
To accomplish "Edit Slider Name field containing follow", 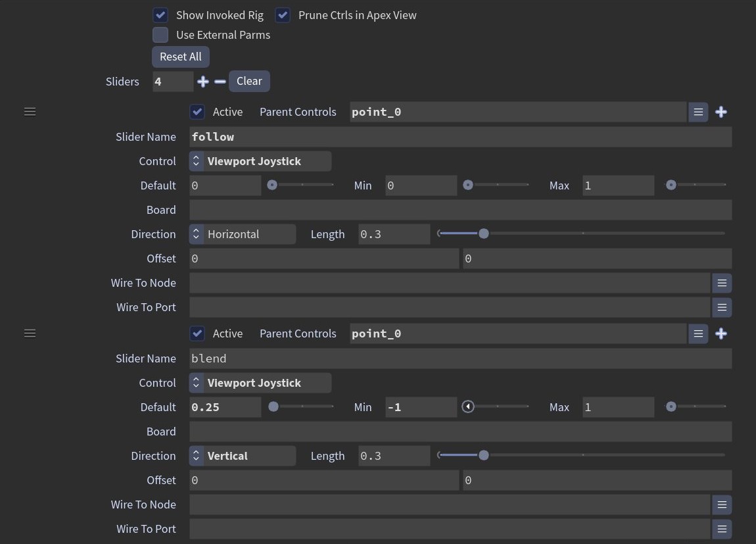I will point(460,137).
